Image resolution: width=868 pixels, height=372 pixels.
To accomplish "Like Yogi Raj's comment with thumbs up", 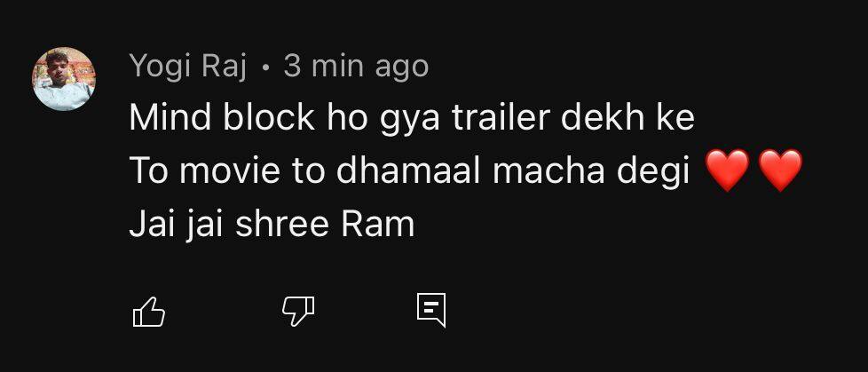I will tap(149, 312).
